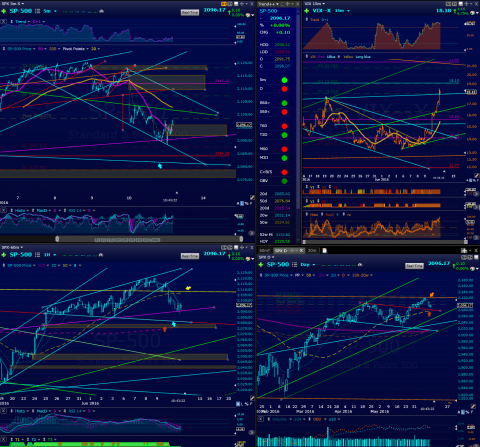Click drawing tools icon in 5m chart header
480x447 pixels.
pyautogui.click(x=101, y=11)
